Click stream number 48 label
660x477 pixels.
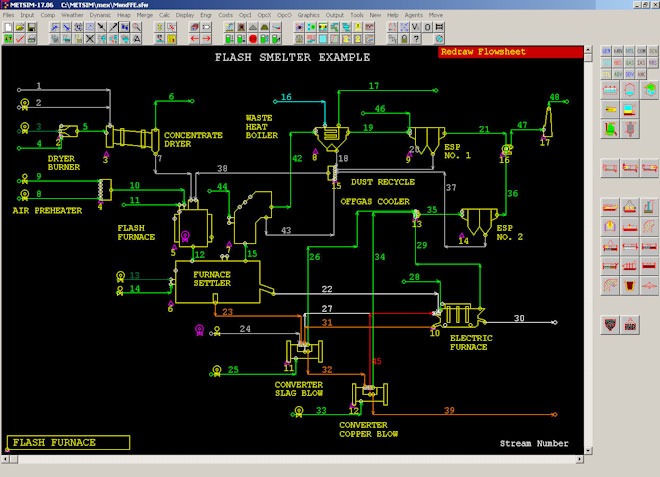[x=555, y=97]
